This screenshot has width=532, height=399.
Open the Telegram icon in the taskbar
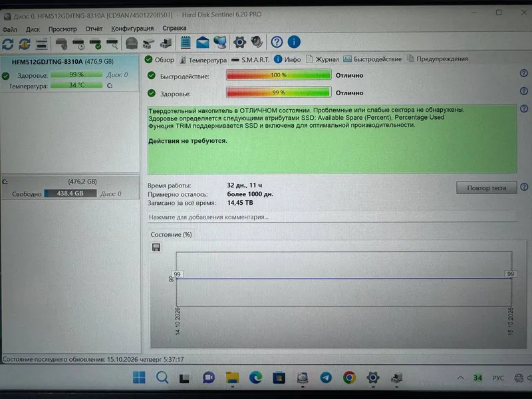pos(326,377)
